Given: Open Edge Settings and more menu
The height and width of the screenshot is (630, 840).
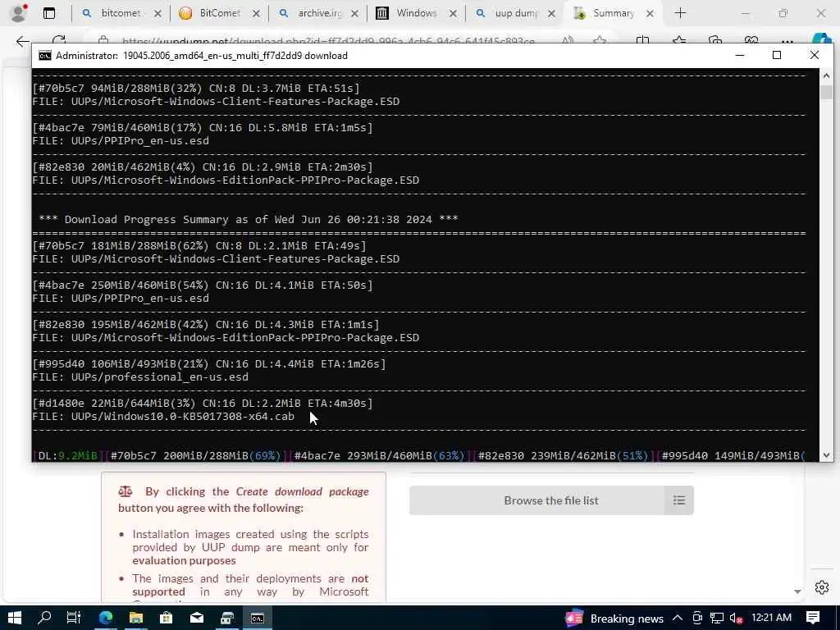Looking at the screenshot, I should coord(787,41).
